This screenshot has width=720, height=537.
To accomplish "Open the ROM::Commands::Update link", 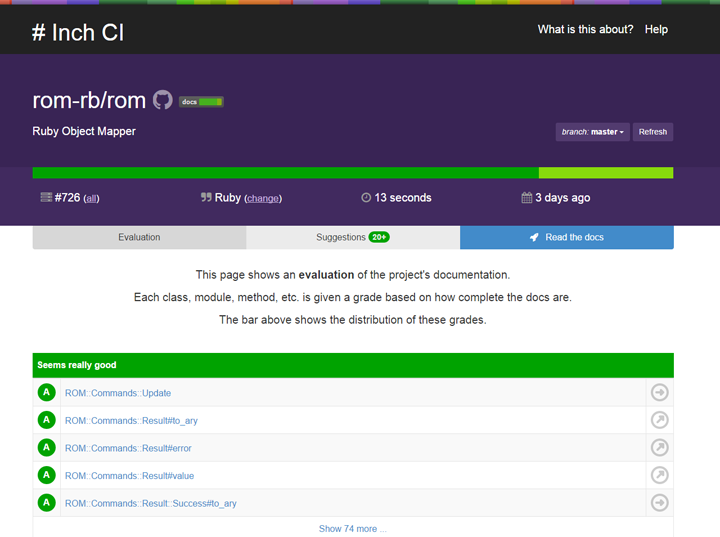I will (118, 393).
